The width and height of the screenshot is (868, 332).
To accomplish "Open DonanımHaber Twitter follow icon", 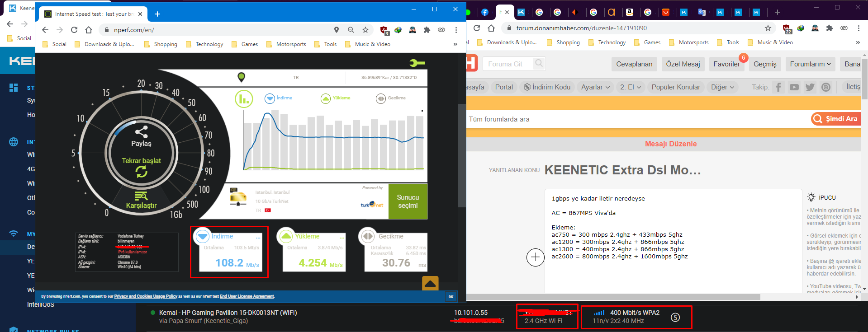I will coord(810,87).
